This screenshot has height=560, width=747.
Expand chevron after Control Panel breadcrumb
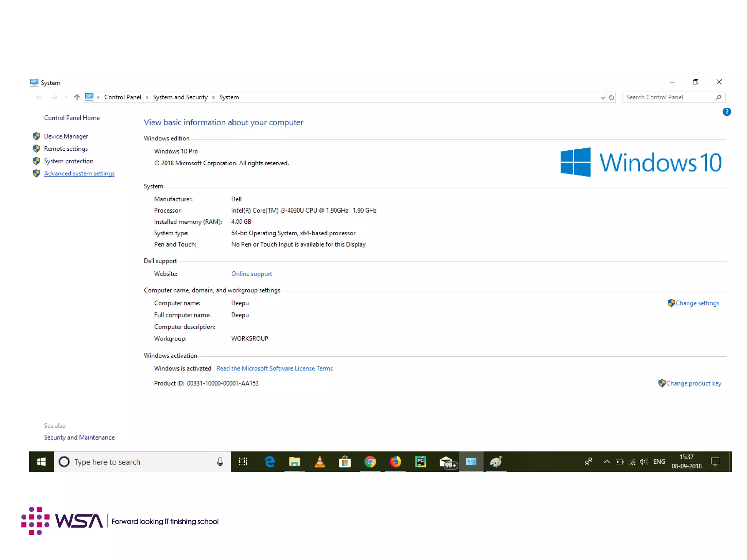click(x=147, y=97)
